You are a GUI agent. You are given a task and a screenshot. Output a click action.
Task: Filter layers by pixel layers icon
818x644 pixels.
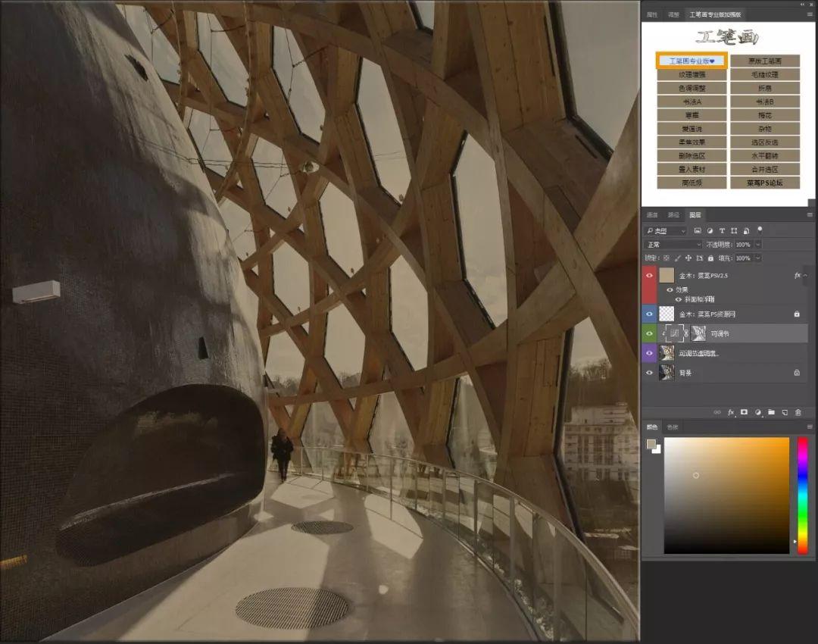[698, 230]
